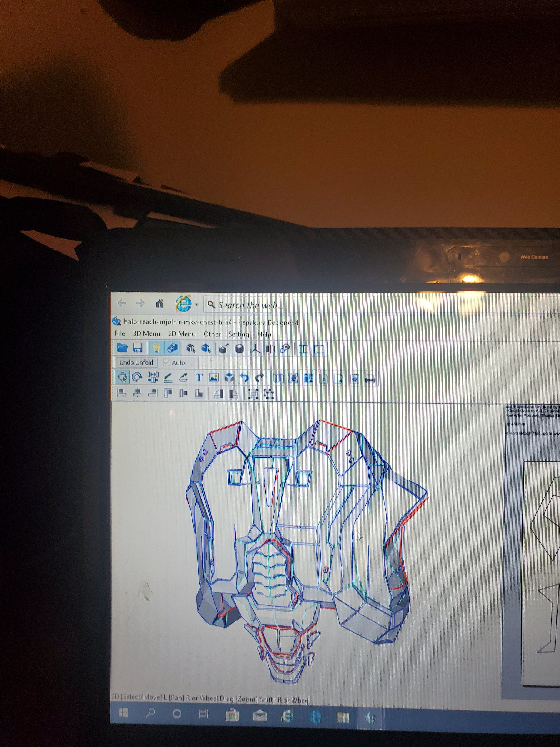Click the Undo Unfold button
This screenshot has width=560, height=747.
[x=136, y=362]
